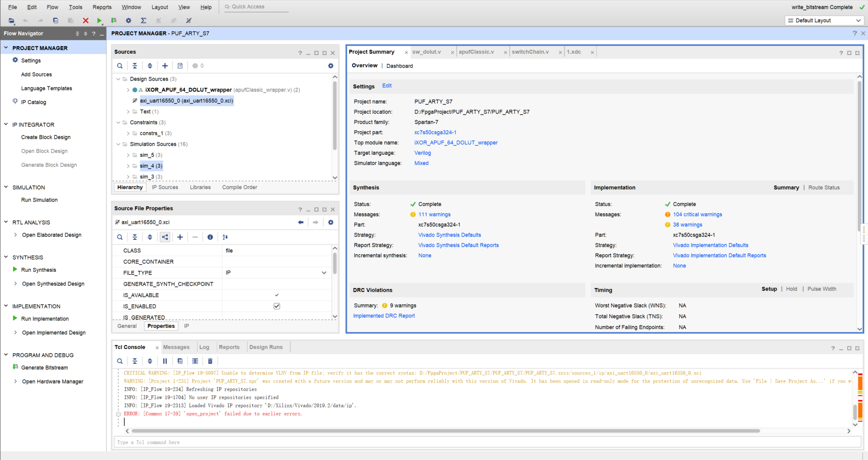The width and height of the screenshot is (868, 460).
Task: Open the Default Layout dropdown
Action: pyautogui.click(x=825, y=20)
